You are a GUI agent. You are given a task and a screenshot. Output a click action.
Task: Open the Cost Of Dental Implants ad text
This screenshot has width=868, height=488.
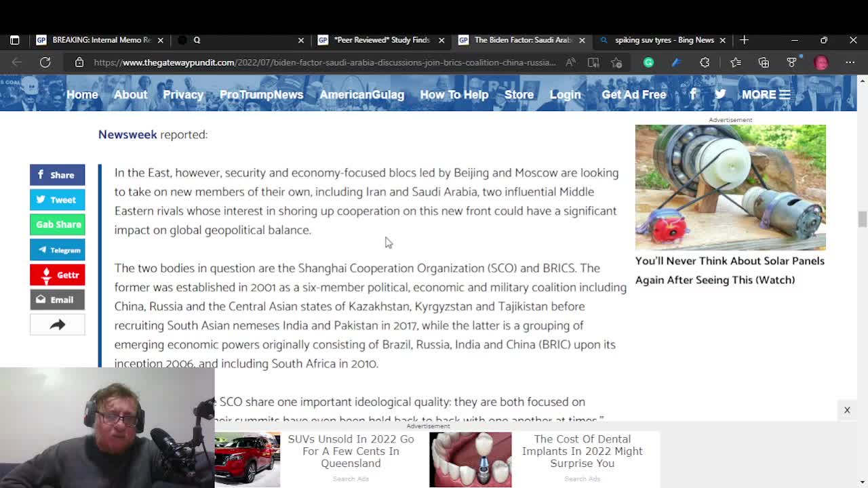tap(583, 451)
